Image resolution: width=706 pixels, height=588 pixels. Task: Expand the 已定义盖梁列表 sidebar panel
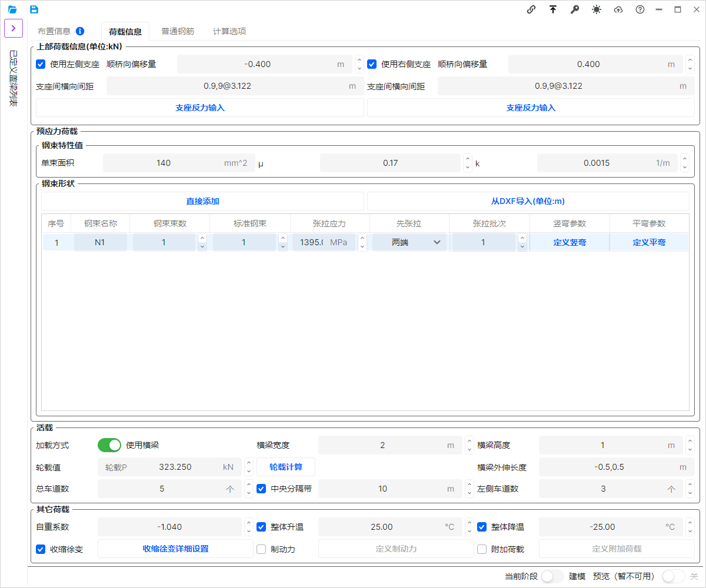14,28
